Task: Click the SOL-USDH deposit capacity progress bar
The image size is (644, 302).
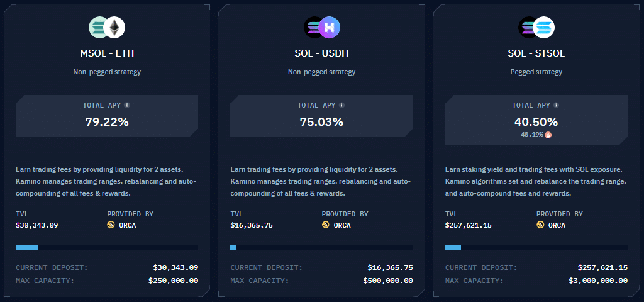Action: coord(321,248)
